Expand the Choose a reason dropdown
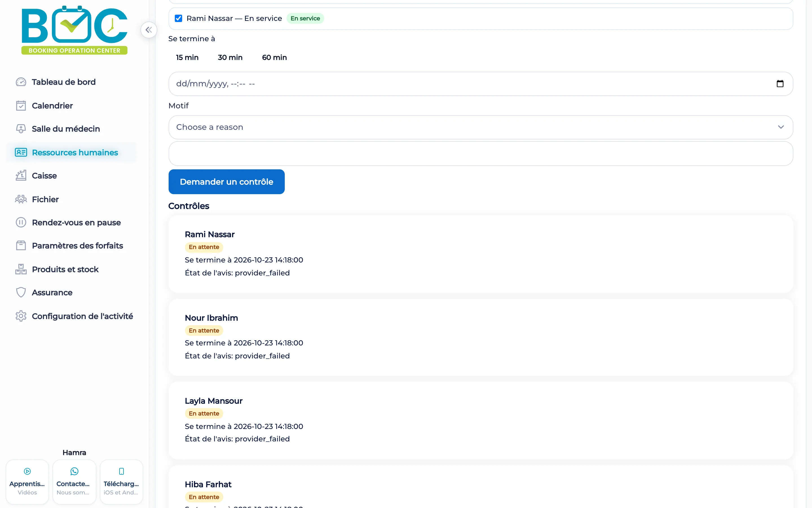The image size is (812, 508). [480, 127]
